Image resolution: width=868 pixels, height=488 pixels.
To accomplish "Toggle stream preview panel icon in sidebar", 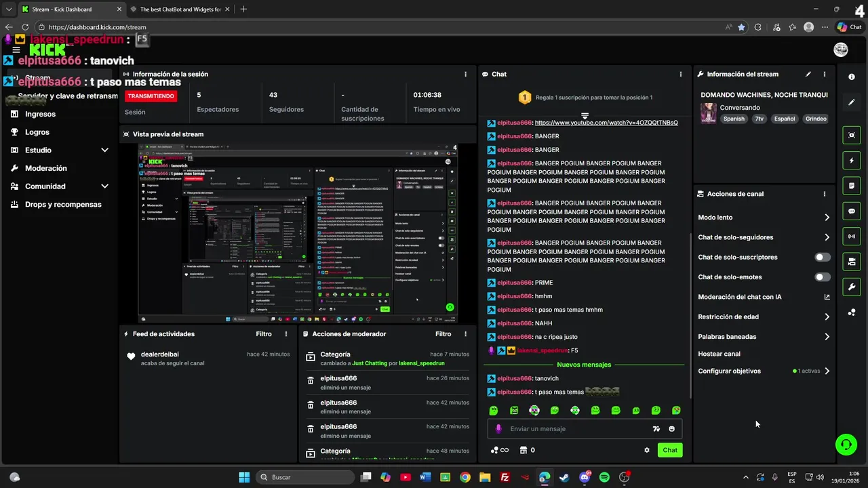I will pyautogui.click(x=852, y=135).
